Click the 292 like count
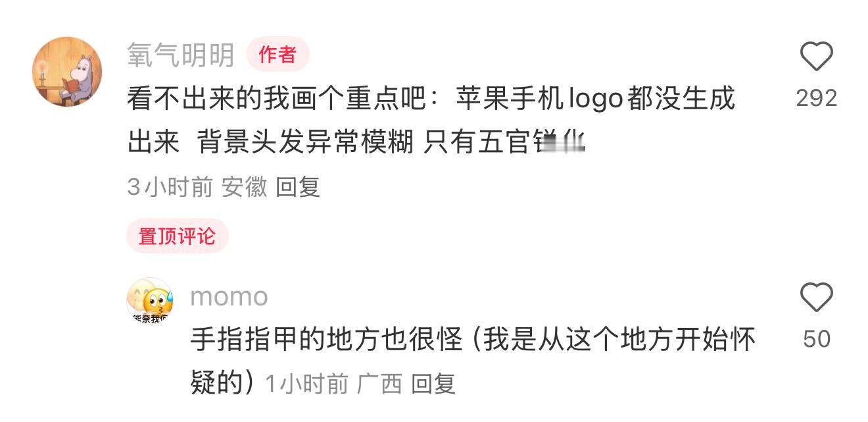 click(816, 98)
